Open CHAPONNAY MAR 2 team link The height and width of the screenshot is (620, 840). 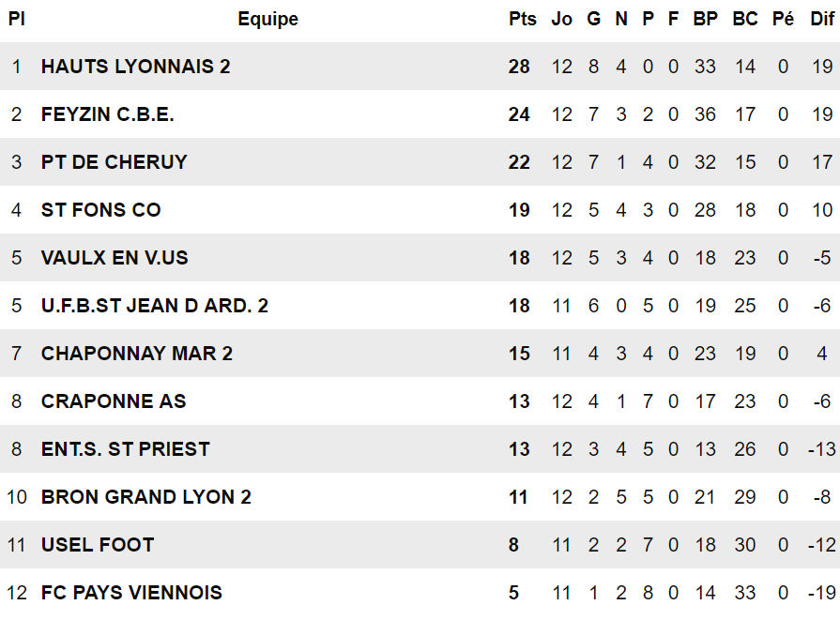click(x=137, y=354)
